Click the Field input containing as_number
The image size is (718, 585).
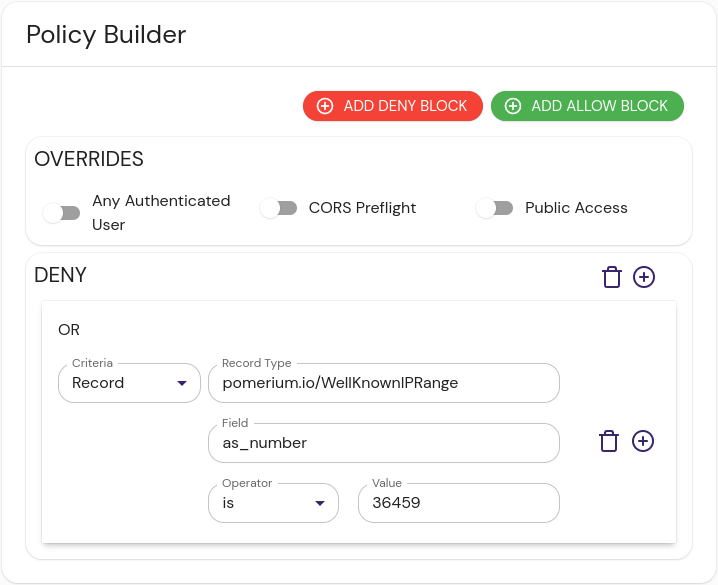[x=383, y=443]
